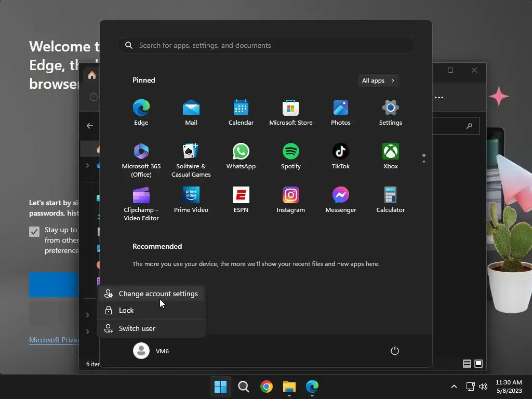Screen dimensions: 532x399
Task: Open See more (...) menu in File Explorer
Action: (x=439, y=98)
